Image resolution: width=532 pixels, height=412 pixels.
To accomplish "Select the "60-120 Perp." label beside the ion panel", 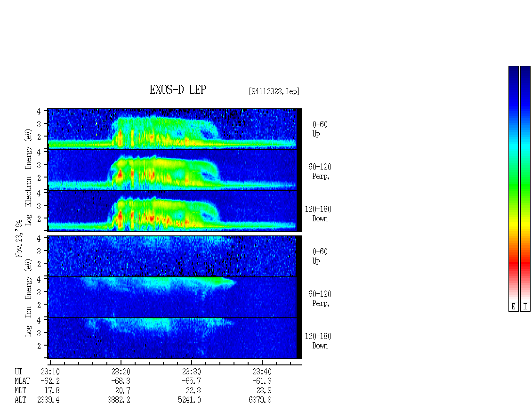I will (x=320, y=299).
